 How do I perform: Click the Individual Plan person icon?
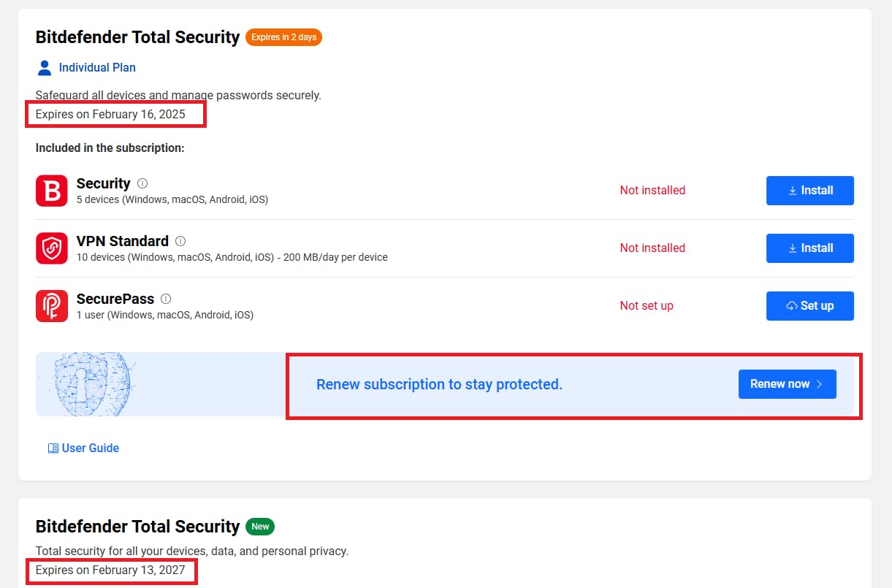click(x=44, y=67)
